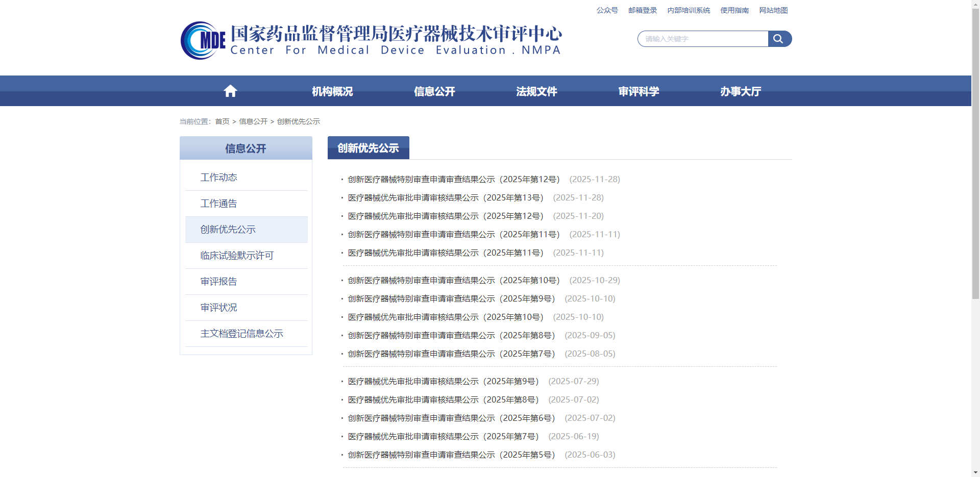Screen dimensions: 980x477
Task: Open 创新医疗器械特别审查 2025年第11号 notice
Action: [454, 235]
